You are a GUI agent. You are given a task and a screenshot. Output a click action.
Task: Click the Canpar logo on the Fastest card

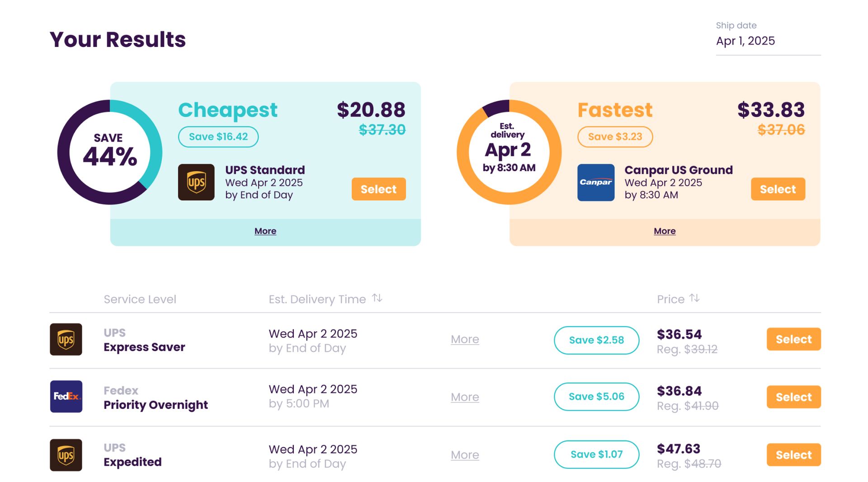[596, 183]
